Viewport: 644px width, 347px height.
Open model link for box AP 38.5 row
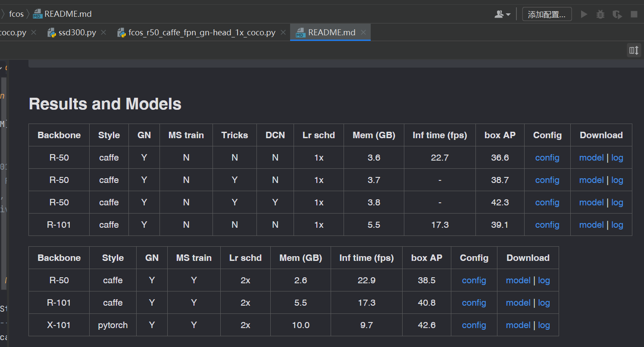(x=518, y=280)
